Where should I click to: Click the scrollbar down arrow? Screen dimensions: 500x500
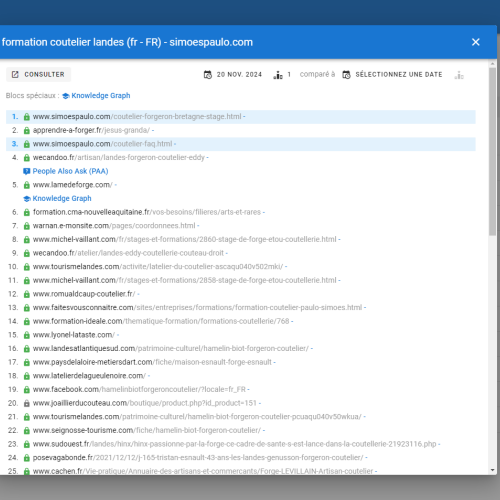tap(493, 470)
